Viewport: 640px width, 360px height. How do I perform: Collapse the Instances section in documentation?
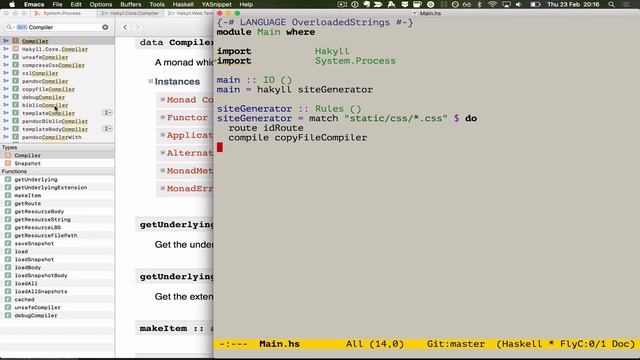coord(151,81)
